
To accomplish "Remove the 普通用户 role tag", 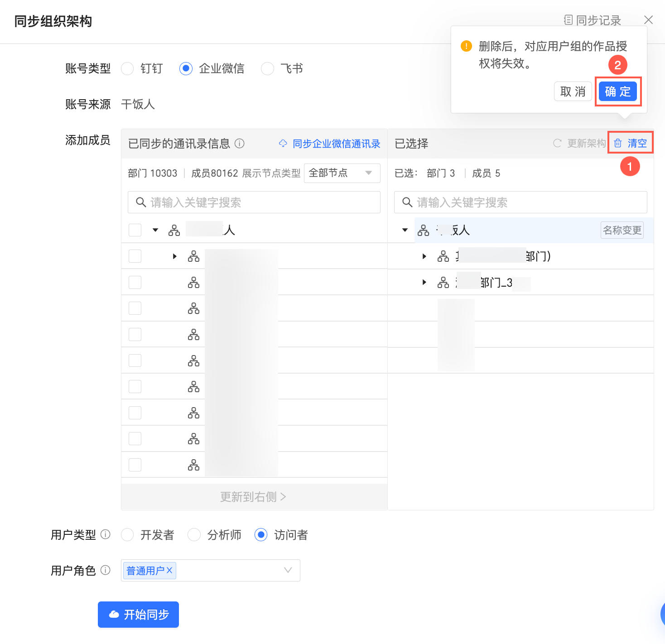I will pos(169,570).
